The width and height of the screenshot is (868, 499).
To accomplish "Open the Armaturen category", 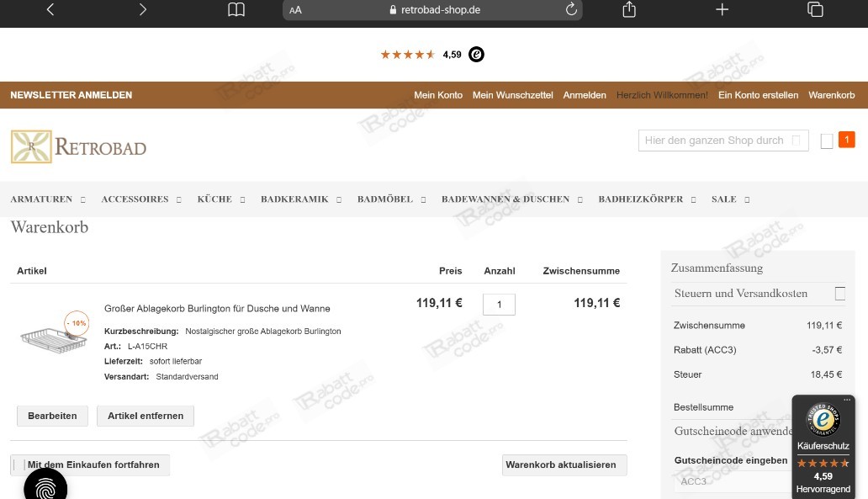I will coord(41,199).
